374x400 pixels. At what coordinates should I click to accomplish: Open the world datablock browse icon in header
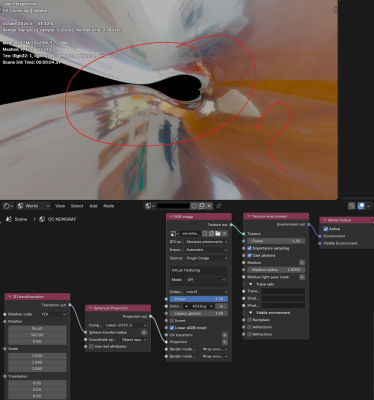click(x=149, y=206)
